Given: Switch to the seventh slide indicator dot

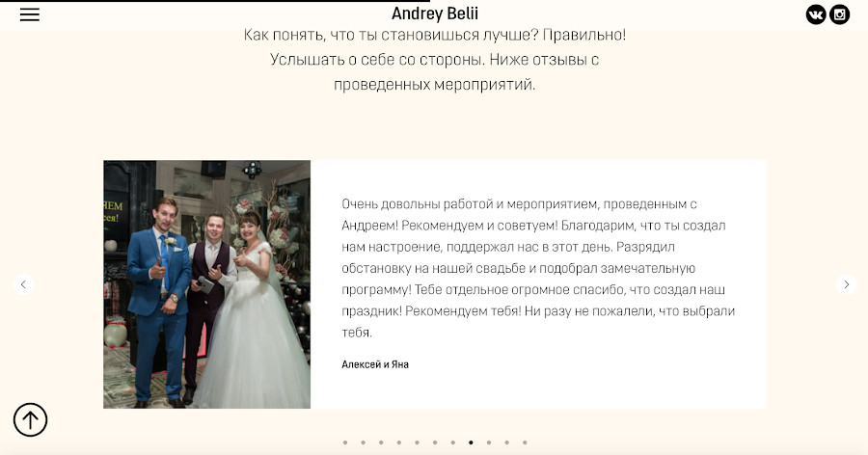Looking at the screenshot, I should click(x=453, y=442).
